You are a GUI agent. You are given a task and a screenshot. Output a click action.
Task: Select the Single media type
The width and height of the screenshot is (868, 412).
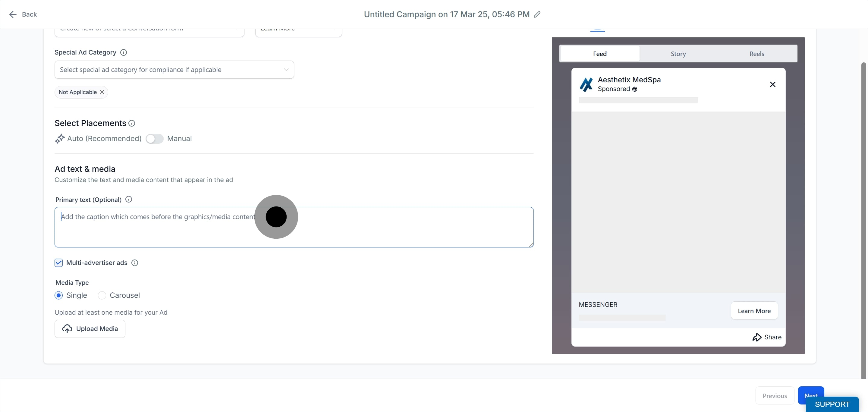coord(59,295)
